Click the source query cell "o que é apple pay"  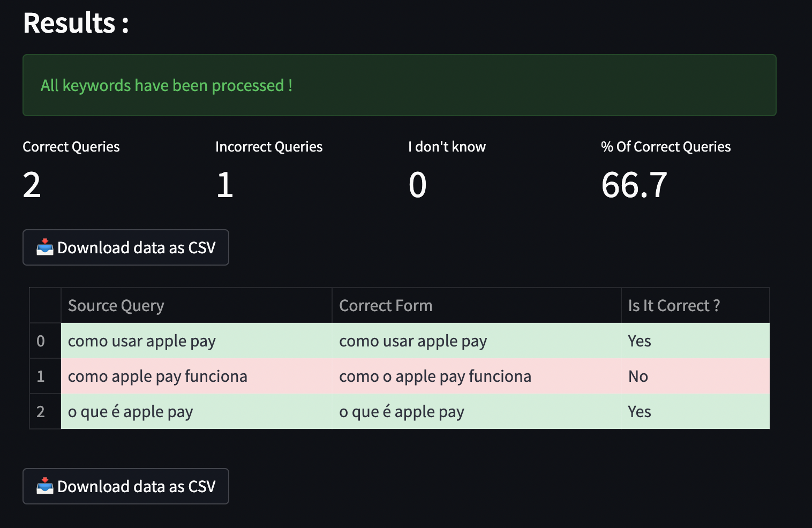pos(130,412)
